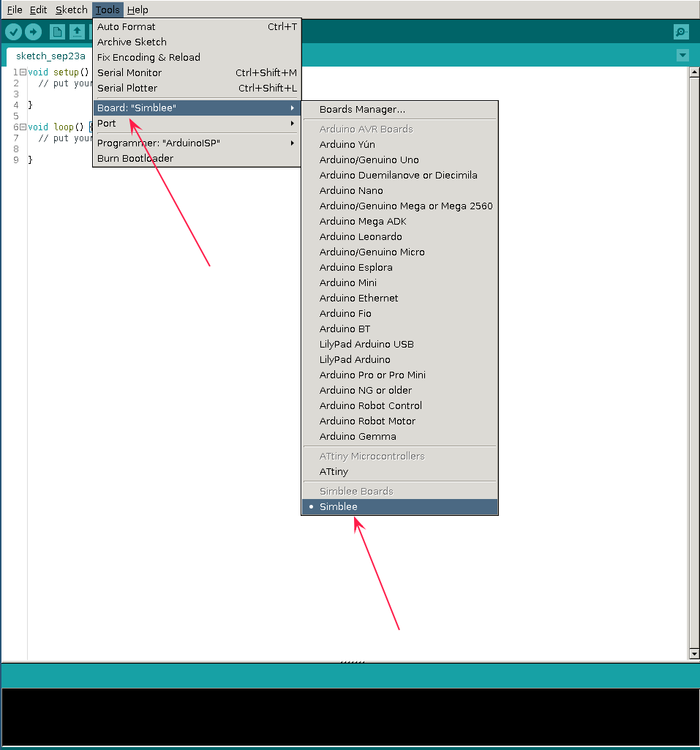Select Arduino NG or older

[x=399, y=390]
